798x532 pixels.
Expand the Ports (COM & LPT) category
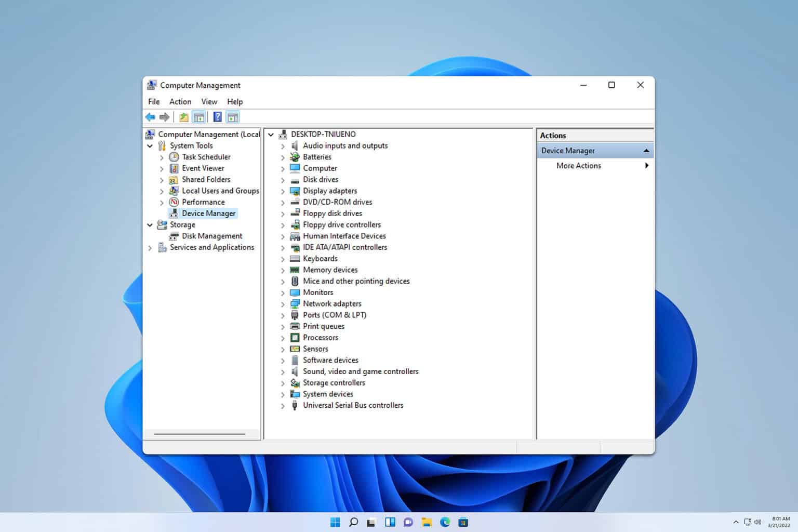(283, 315)
